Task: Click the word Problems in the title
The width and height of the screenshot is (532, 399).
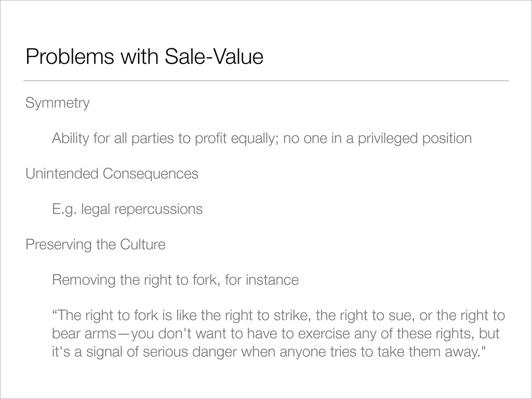Action: [70, 56]
